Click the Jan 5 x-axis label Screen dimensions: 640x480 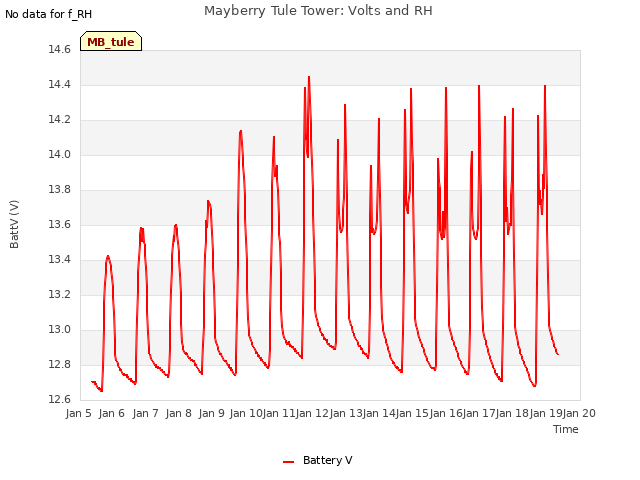[x=78, y=413]
